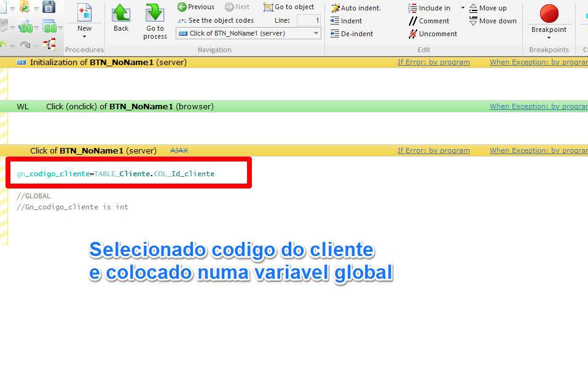The height and width of the screenshot is (377, 588).
Task: Click OK icon in Initialization header
Action: pyautogui.click(x=22, y=62)
